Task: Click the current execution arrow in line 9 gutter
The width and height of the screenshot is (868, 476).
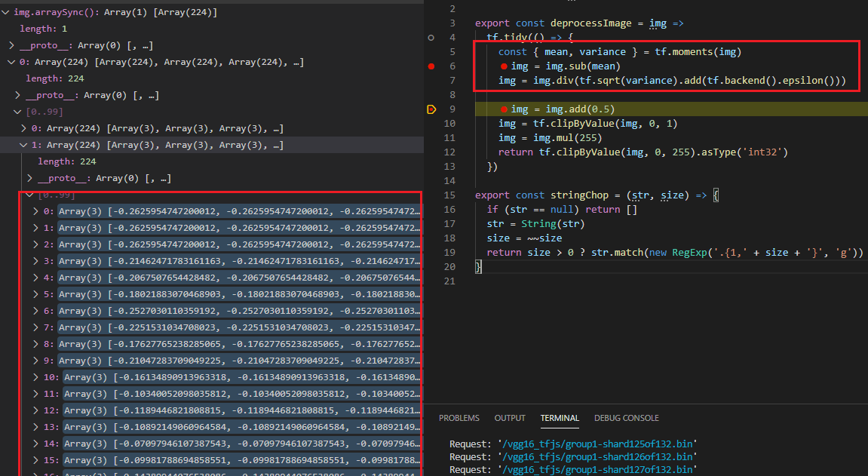Action: point(432,109)
